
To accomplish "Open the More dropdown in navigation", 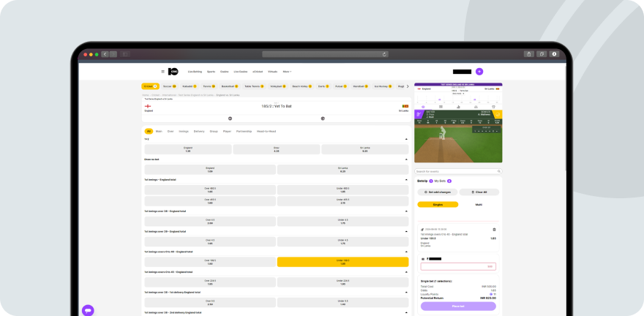I will pos(287,72).
